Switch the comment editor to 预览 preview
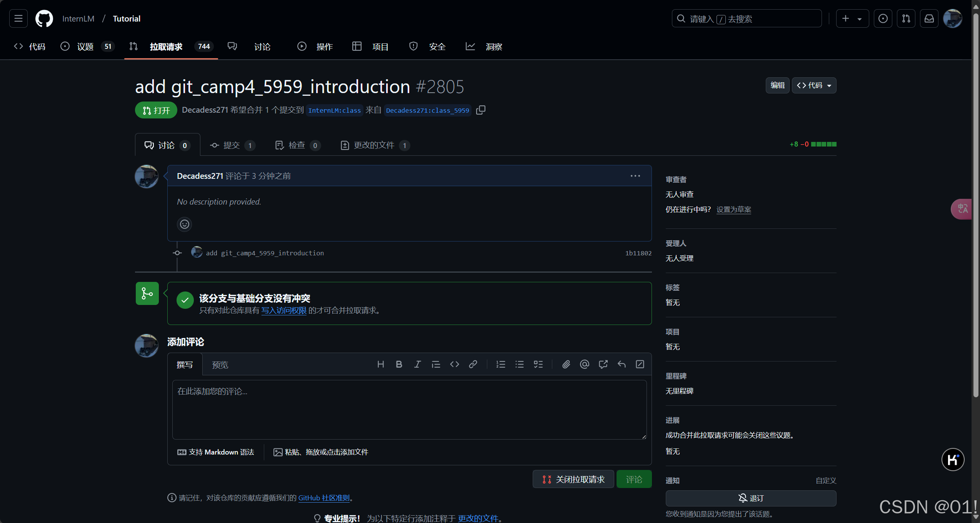 [x=220, y=365]
